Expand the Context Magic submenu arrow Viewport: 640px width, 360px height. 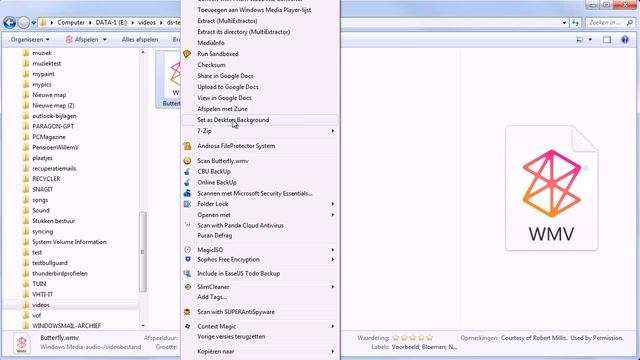333,327
